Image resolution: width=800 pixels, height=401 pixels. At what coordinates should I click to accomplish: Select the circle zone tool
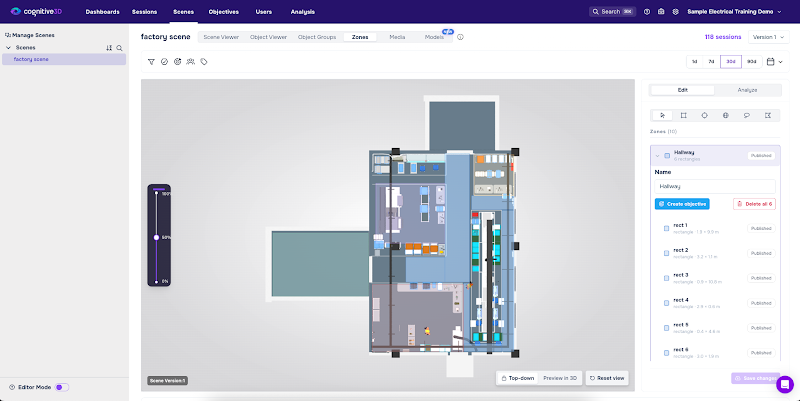pyautogui.click(x=705, y=115)
